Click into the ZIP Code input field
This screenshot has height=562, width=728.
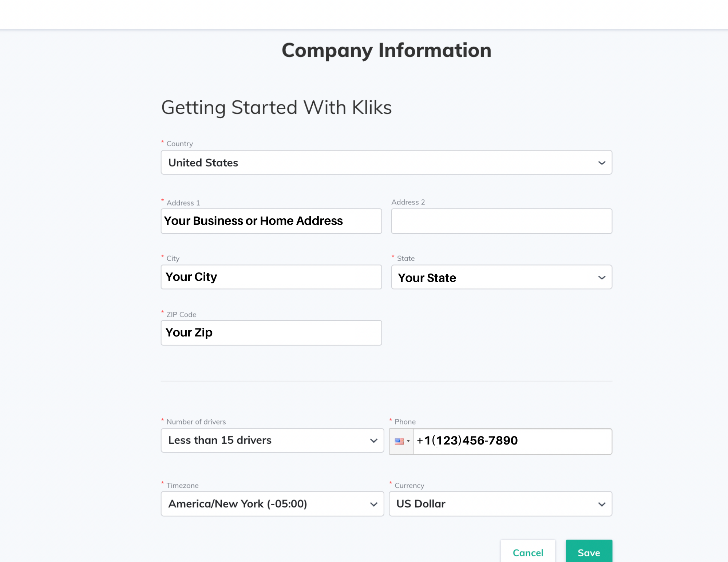pyautogui.click(x=271, y=333)
